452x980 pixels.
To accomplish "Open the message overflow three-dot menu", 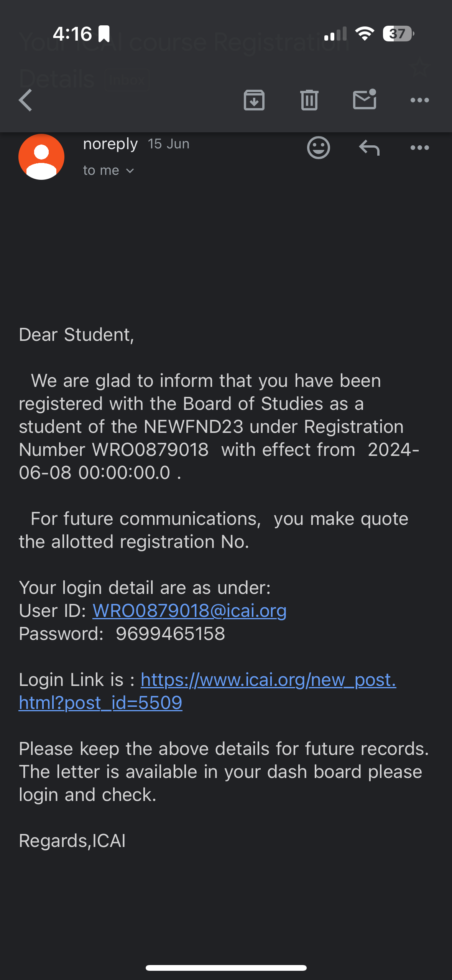I will pos(419,148).
